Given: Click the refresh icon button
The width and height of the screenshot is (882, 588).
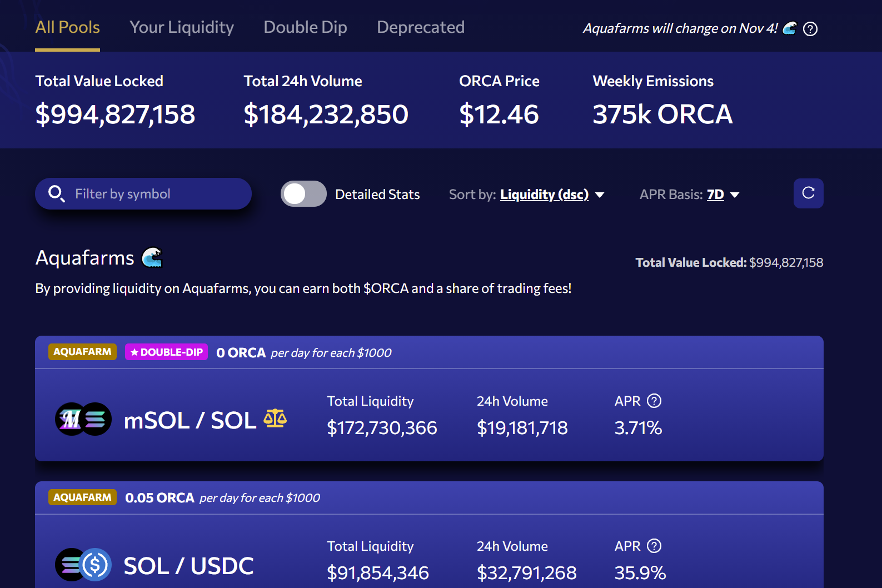Looking at the screenshot, I should [x=808, y=193].
